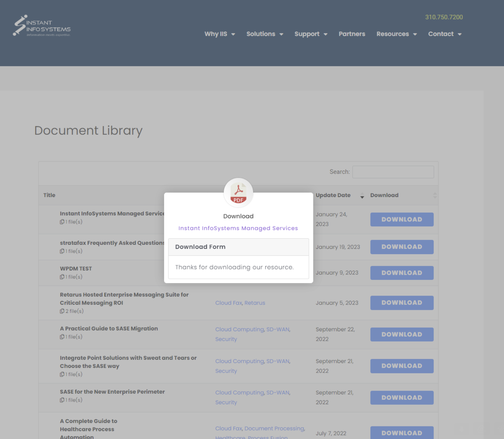The height and width of the screenshot is (439, 504).
Task: Open SD-WAN link in SASE Migration row
Action: 278,329
